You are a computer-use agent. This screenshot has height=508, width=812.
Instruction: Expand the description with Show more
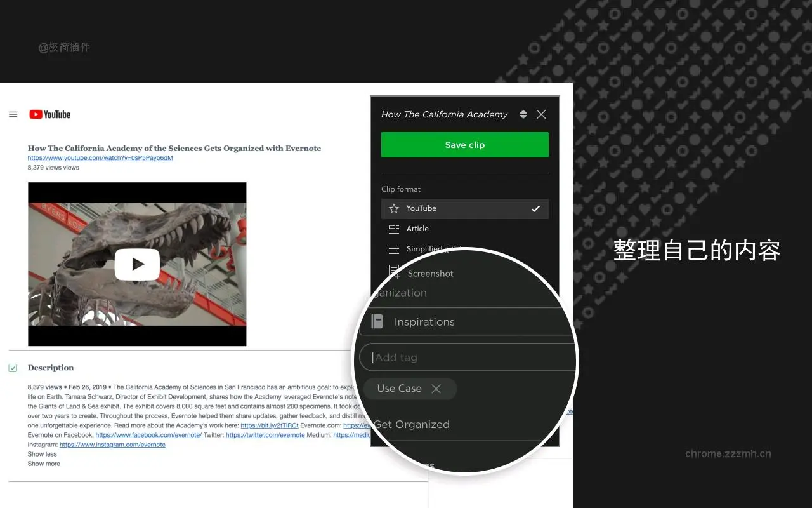click(x=43, y=464)
